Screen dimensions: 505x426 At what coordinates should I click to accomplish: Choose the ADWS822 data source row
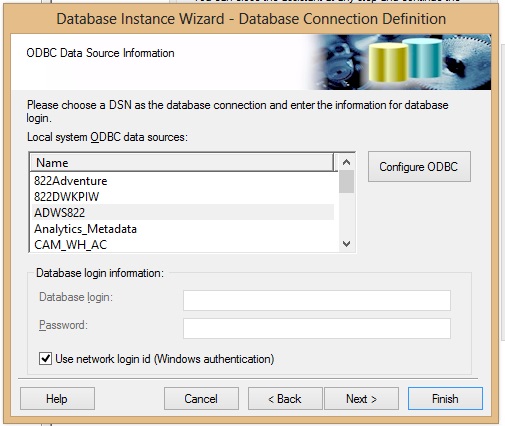182,212
